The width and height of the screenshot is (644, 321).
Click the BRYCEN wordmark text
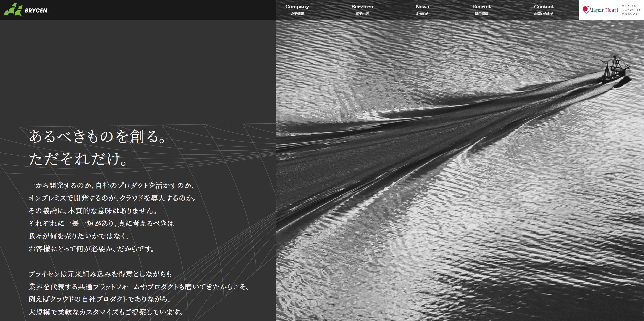36,11
